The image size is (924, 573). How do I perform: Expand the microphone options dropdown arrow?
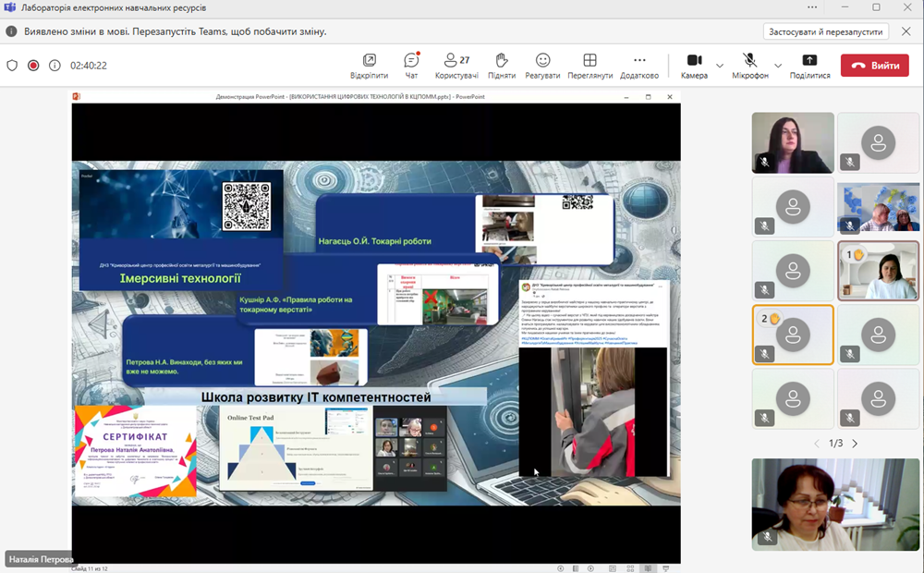point(778,66)
